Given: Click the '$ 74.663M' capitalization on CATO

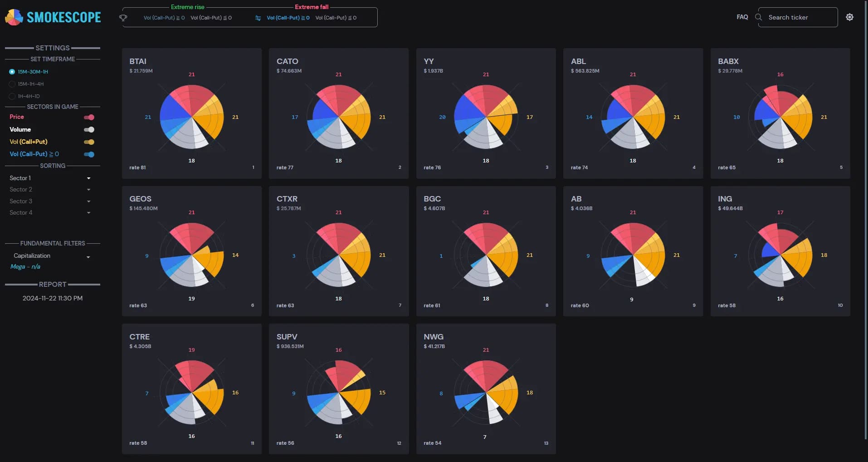Looking at the screenshot, I should tap(289, 71).
